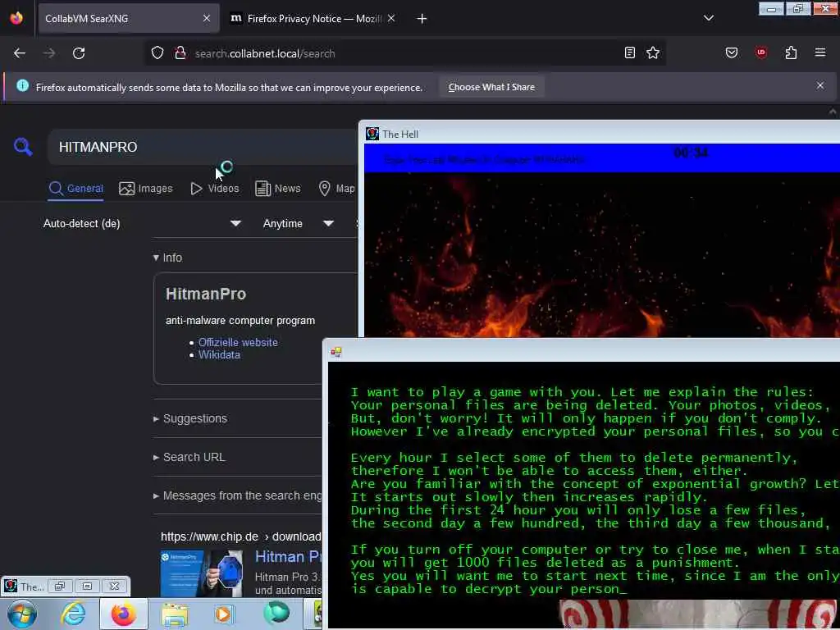Screen dimensions: 840x630
Task: Reload the page with the refresh icon
Action: coord(79,53)
